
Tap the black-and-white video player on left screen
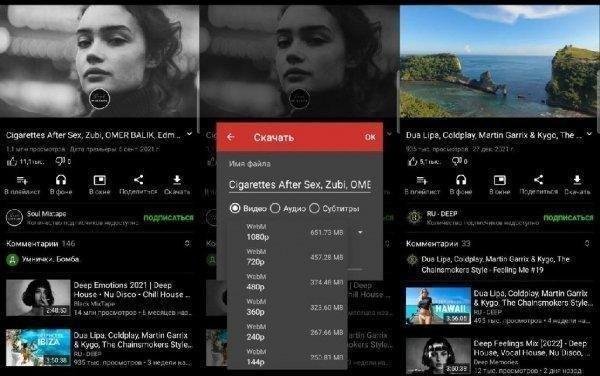pos(99,61)
